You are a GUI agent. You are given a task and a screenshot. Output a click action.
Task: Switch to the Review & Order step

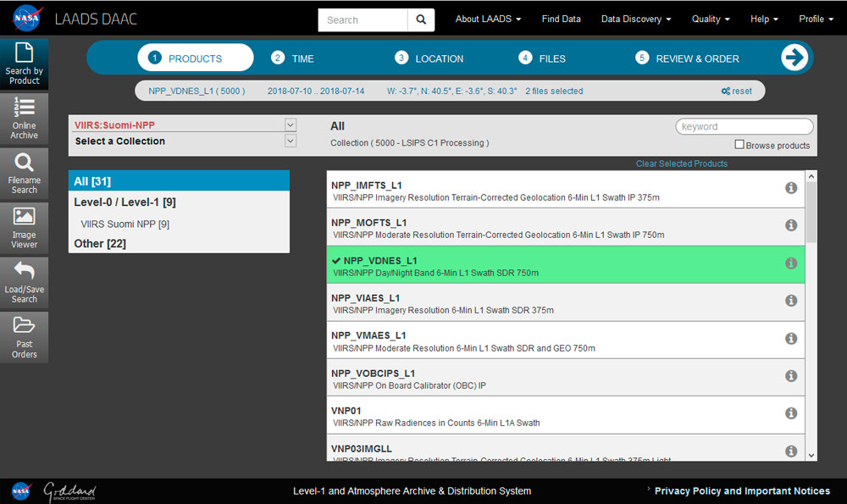[687, 58]
